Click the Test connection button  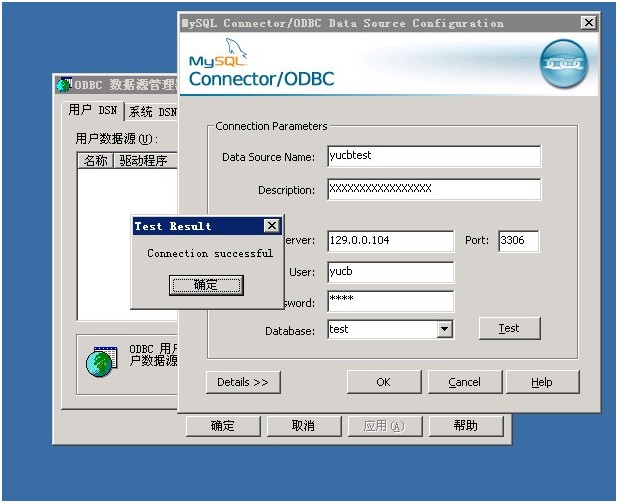coord(509,328)
